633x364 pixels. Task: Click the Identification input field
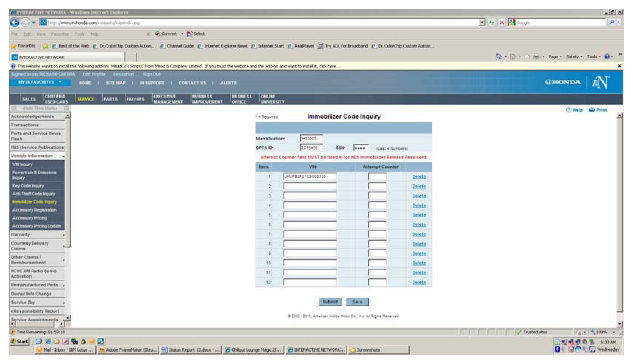click(311, 138)
